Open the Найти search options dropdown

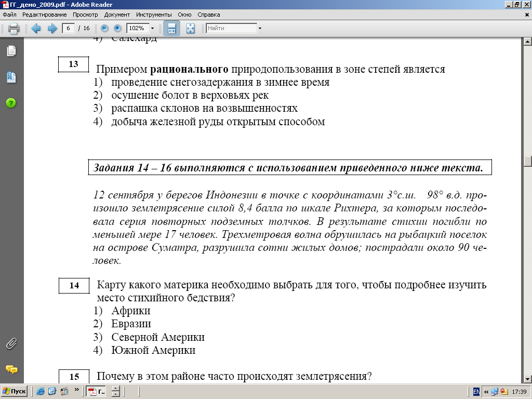260,28
